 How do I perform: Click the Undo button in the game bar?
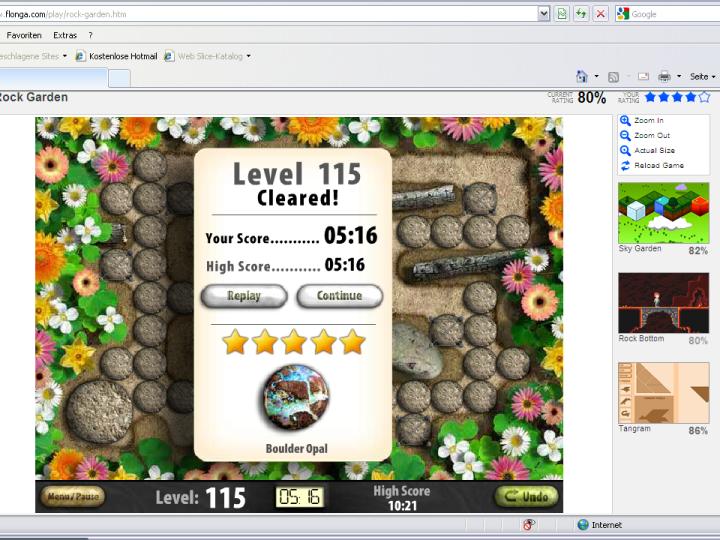(x=526, y=496)
